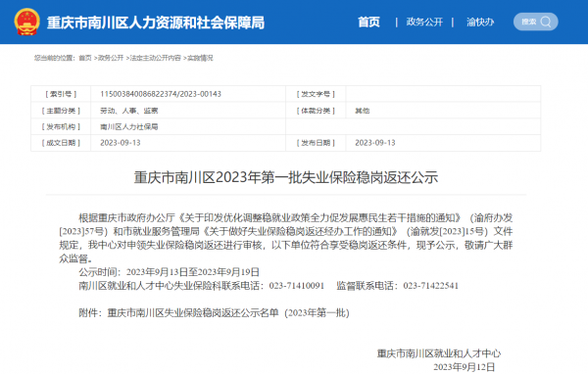Click phone number 023-71410091
The width and height of the screenshot is (588, 374).
point(296,286)
